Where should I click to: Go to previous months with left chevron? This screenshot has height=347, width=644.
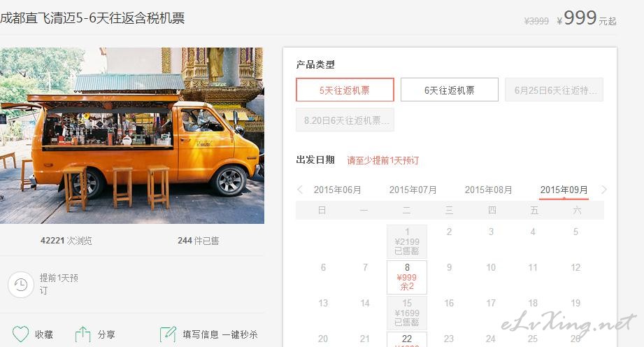tap(300, 190)
